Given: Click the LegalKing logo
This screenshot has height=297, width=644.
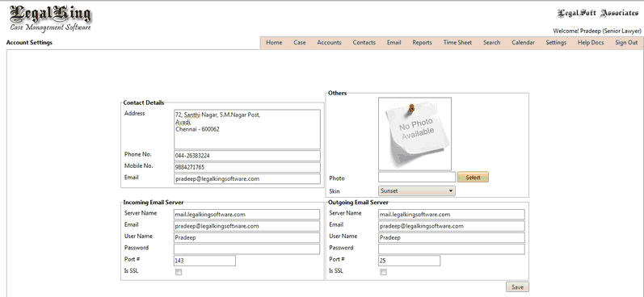Looking at the screenshot, I should click(x=50, y=19).
